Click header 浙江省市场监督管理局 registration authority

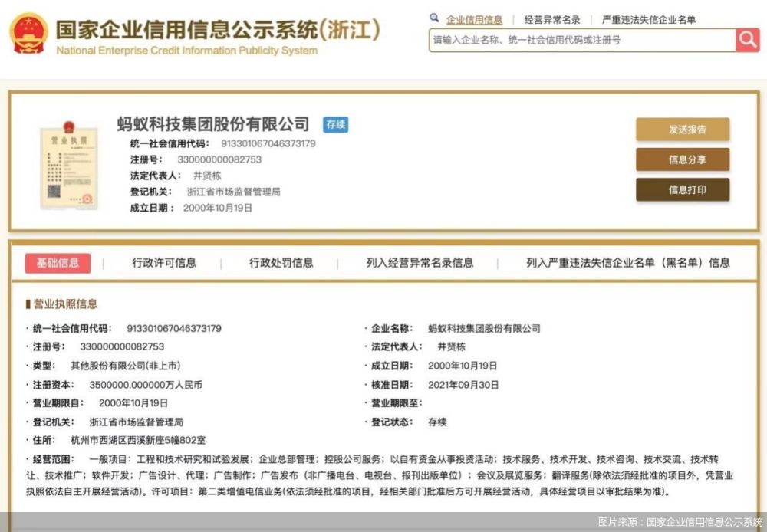pos(234,192)
